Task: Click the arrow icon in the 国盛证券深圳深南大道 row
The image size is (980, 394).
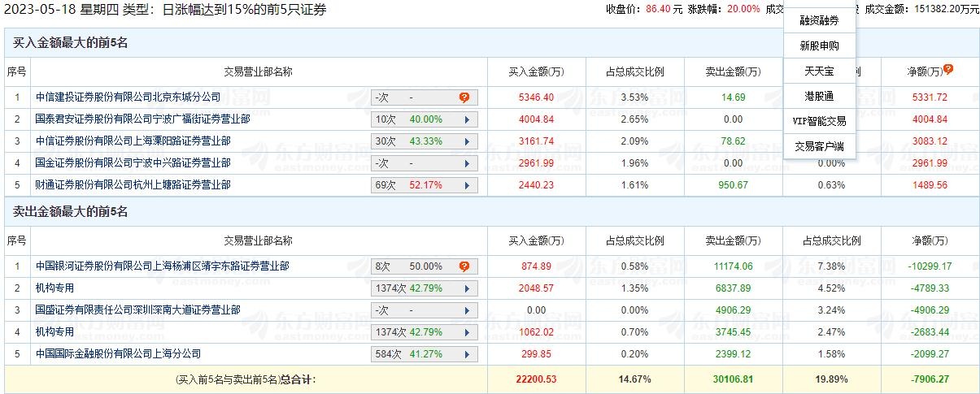Action: click(x=467, y=310)
